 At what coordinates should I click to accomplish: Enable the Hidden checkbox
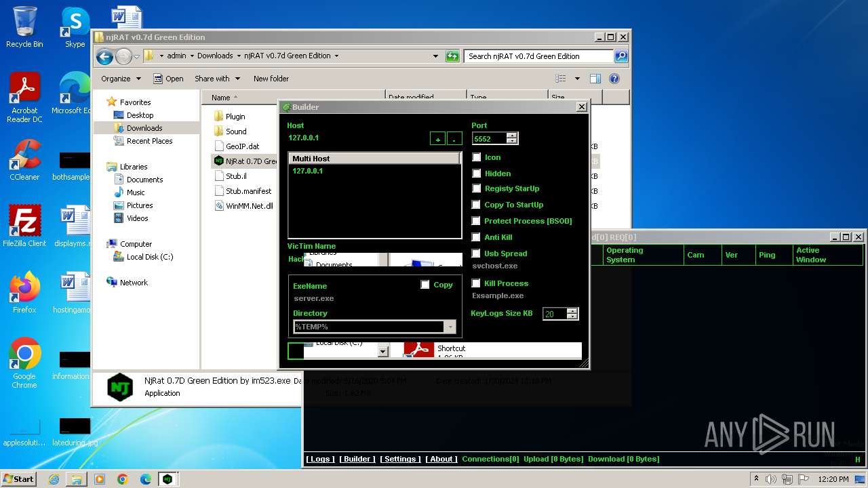[x=477, y=174]
